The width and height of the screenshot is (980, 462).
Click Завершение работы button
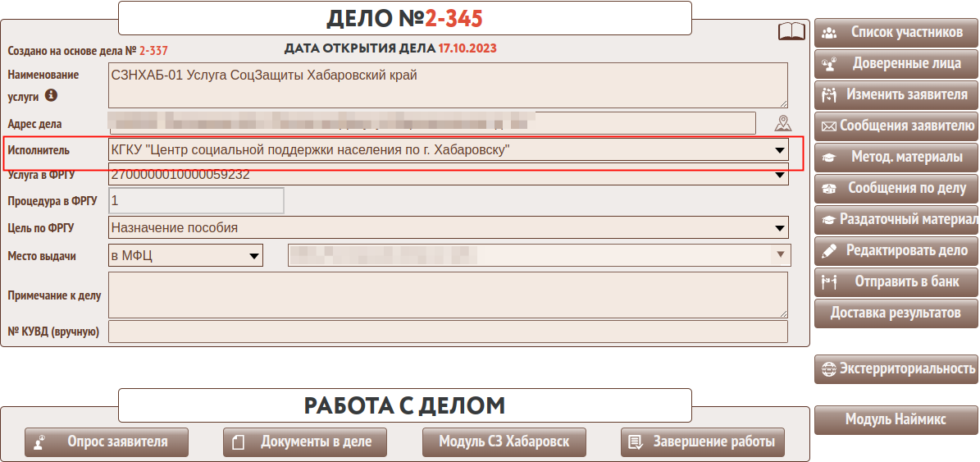[703, 441]
